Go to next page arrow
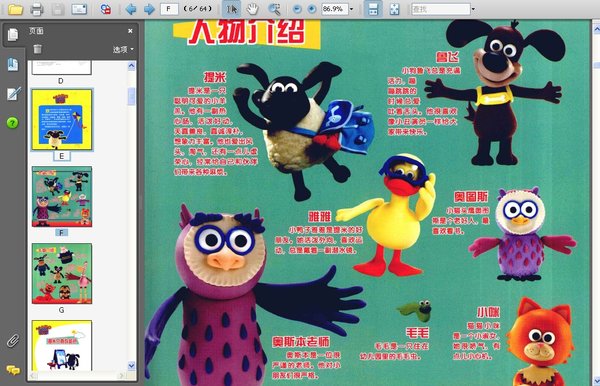 pyautogui.click(x=149, y=9)
